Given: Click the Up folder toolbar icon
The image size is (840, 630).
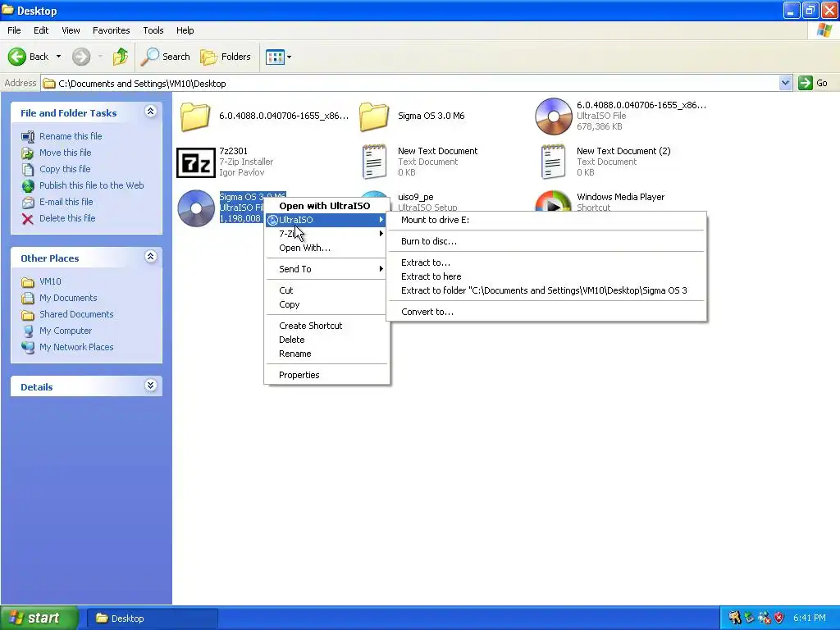Looking at the screenshot, I should coord(121,57).
